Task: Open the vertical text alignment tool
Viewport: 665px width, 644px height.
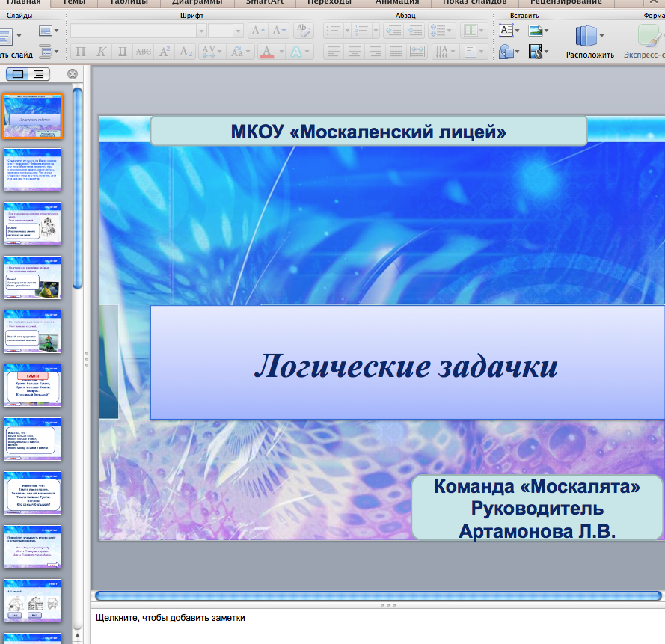Action: click(x=474, y=52)
